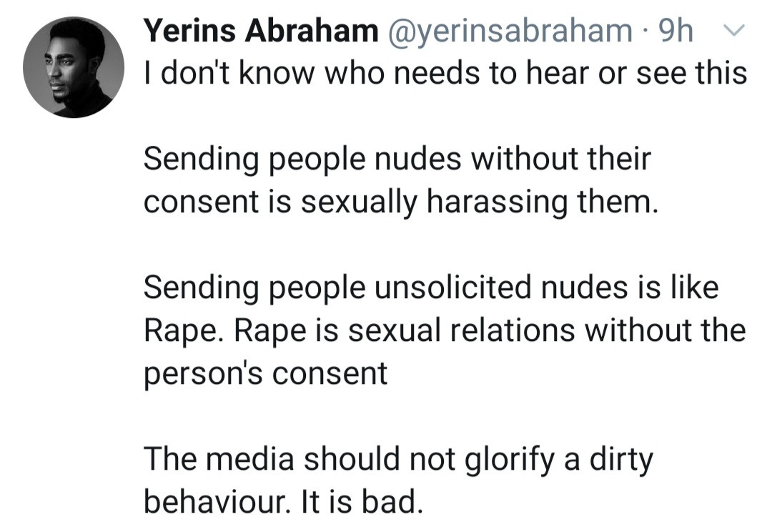
Task: Click the line "I don't know who needs to hear"
Action: [x=445, y=72]
